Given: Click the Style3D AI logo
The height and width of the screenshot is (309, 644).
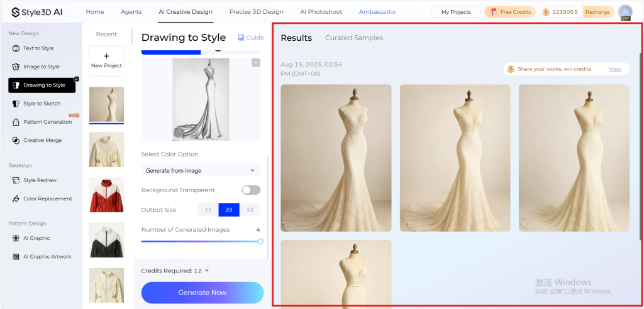Looking at the screenshot, I should [x=37, y=12].
